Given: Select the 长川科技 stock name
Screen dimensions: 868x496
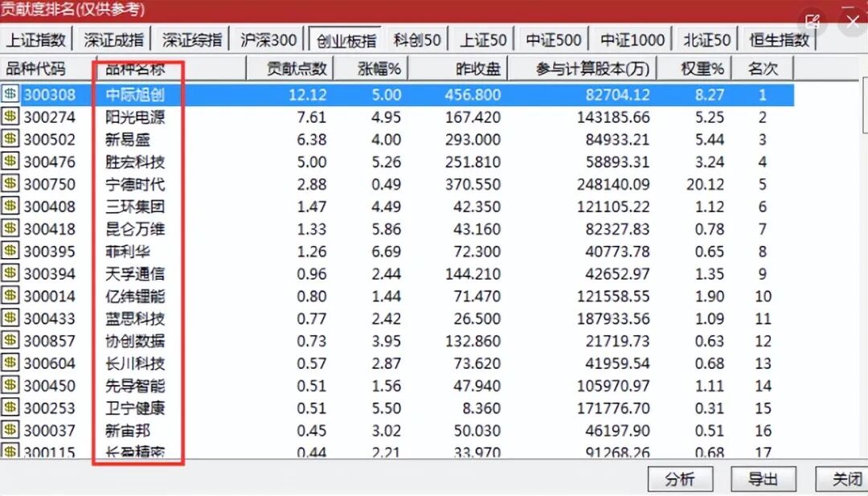Looking at the screenshot, I should click(135, 363).
